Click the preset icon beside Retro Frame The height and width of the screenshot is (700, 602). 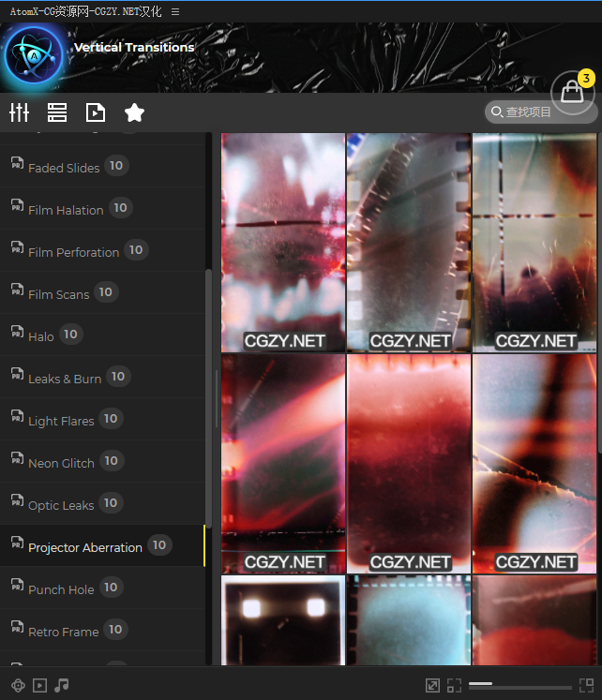pyautogui.click(x=18, y=627)
